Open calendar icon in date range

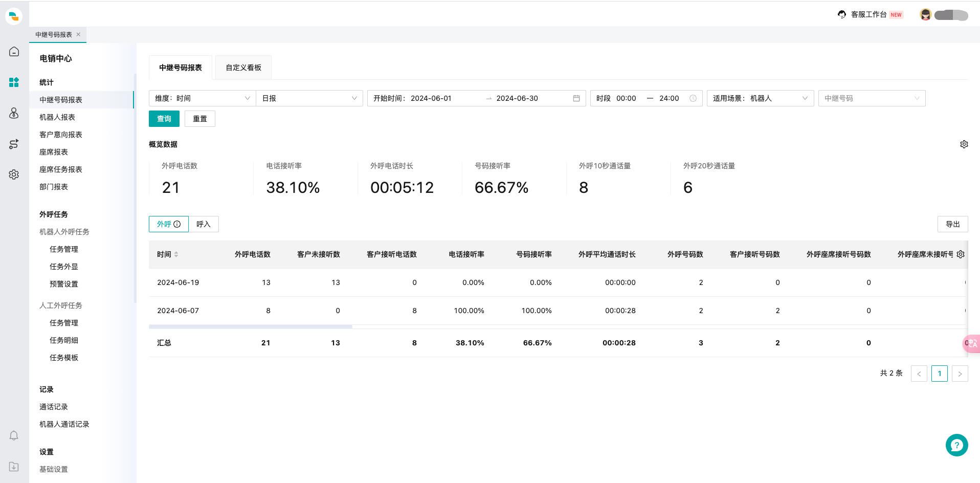[576, 98]
